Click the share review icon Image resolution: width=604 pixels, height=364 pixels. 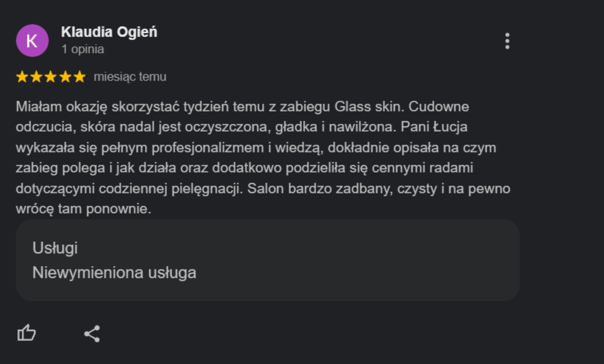coord(92,334)
